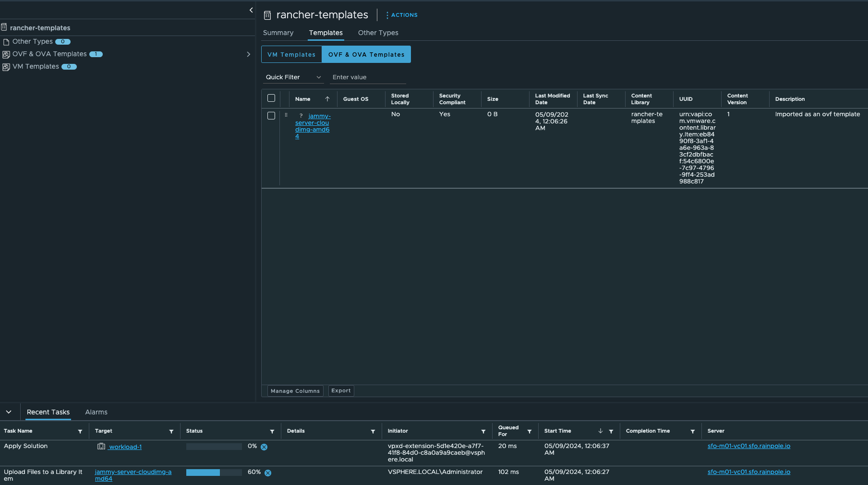
Task: Tick the select-all checkbox in table header
Action: (x=271, y=98)
